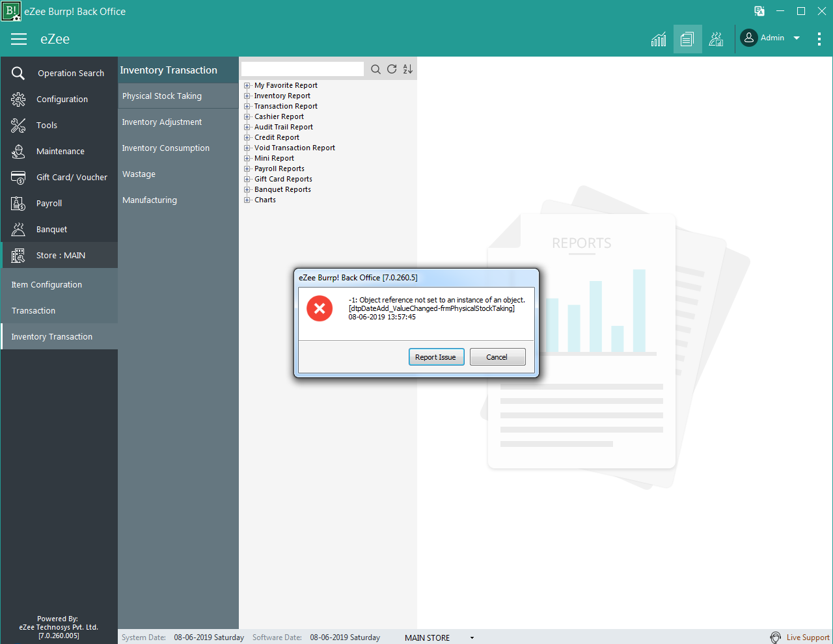The image size is (833, 644).
Task: Click the Payroll calculator icon
Action: 18,203
